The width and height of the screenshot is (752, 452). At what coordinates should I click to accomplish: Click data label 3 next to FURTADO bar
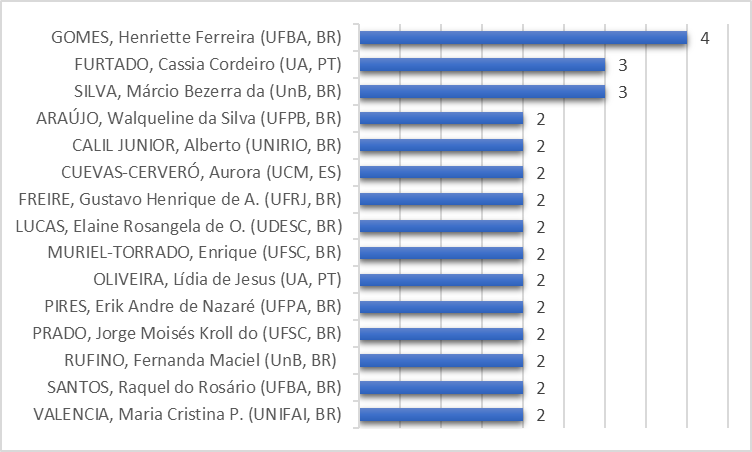pos(622,65)
